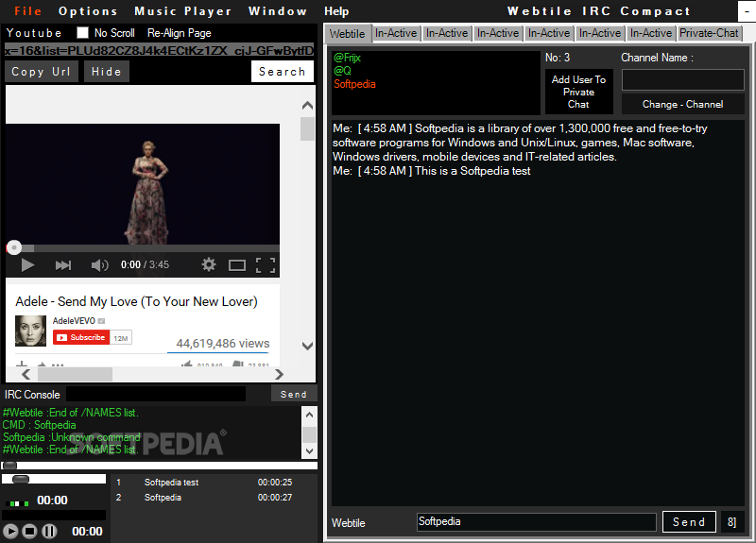The width and height of the screenshot is (756, 543).
Task: Open the Music Player menu
Action: pyautogui.click(x=183, y=11)
